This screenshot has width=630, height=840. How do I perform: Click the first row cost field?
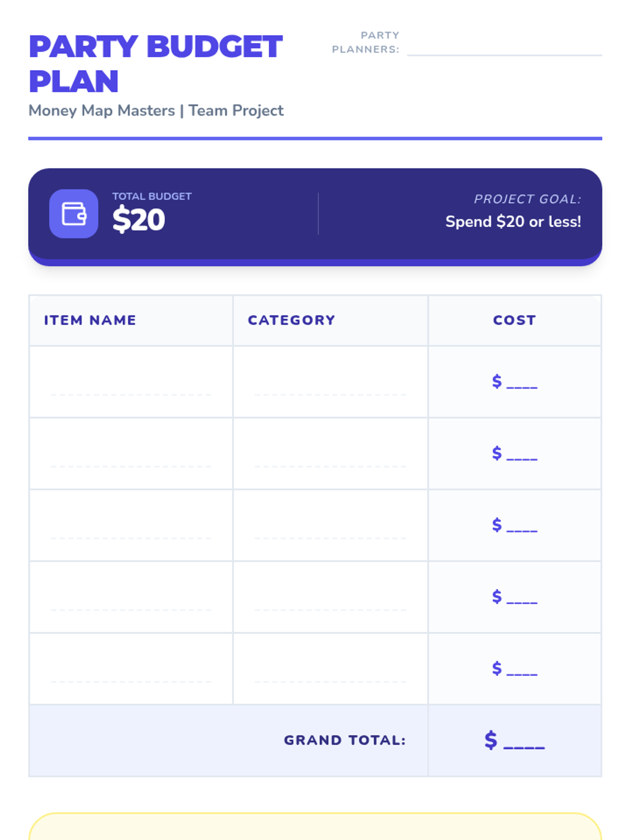(515, 382)
